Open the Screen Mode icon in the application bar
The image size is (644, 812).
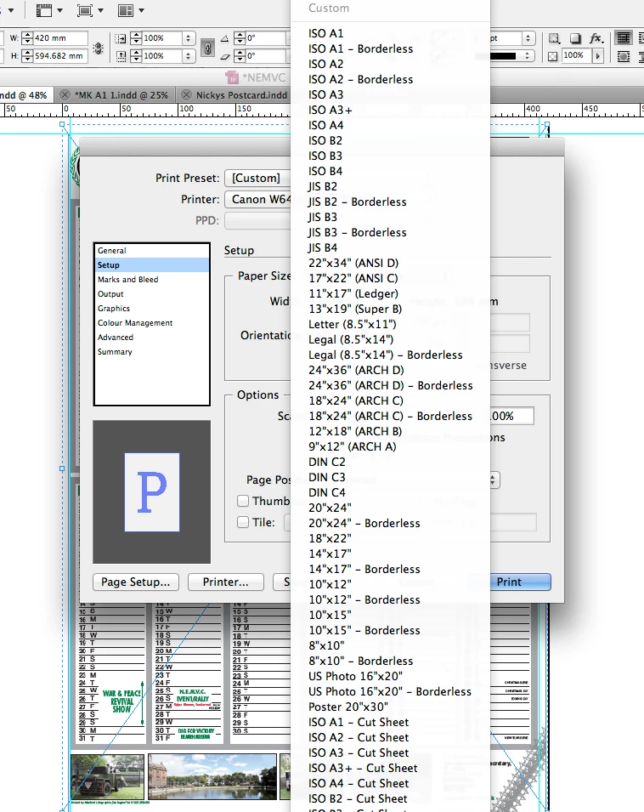[x=85, y=10]
